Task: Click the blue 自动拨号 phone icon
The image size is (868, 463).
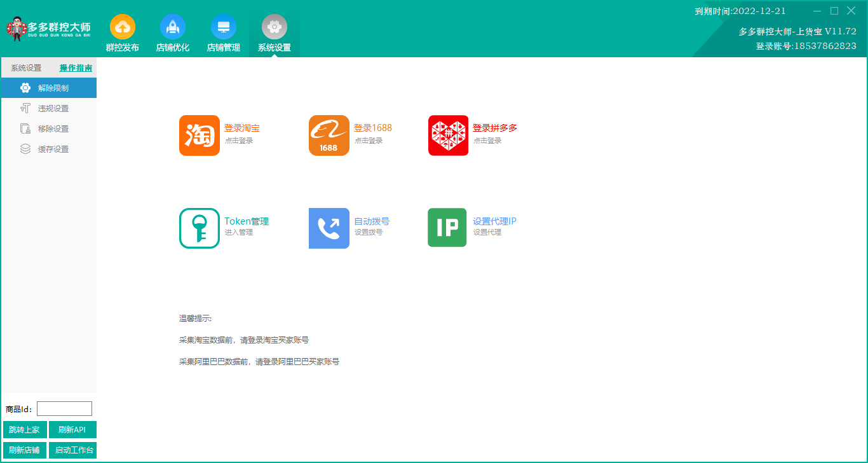Action: [x=329, y=228]
